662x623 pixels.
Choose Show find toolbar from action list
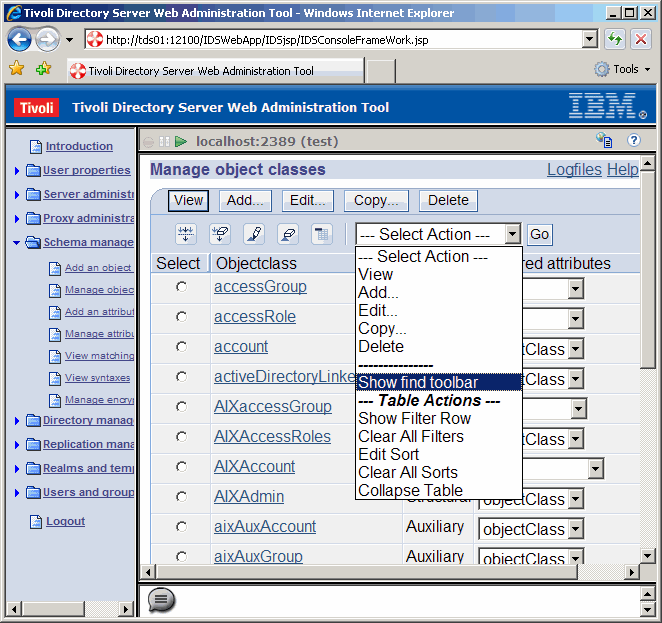click(418, 382)
